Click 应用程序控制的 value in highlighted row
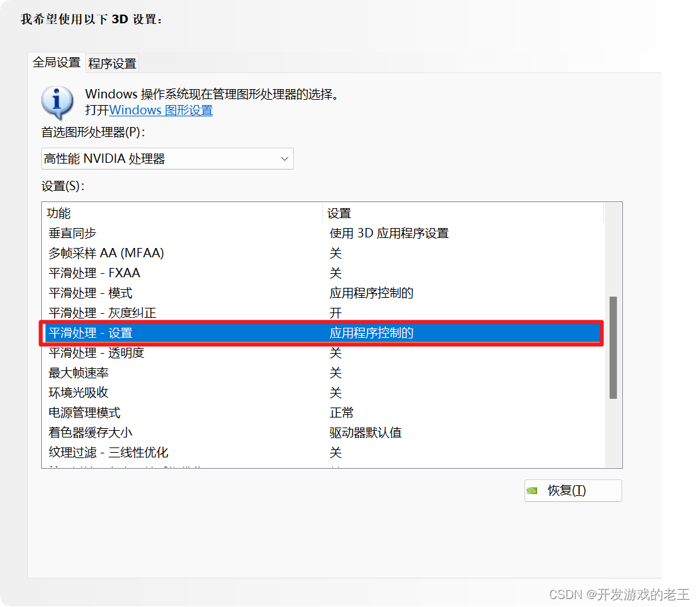The height and width of the screenshot is (607, 700). point(372,333)
